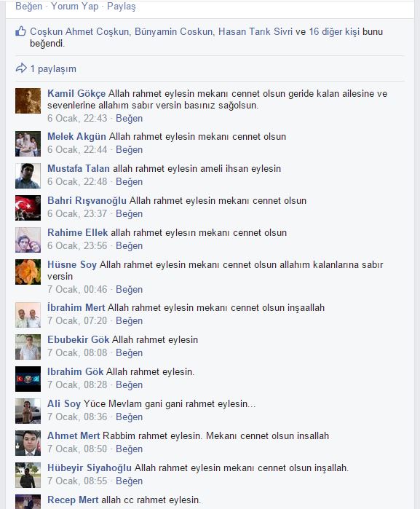Image resolution: width=420 pixels, height=509 pixels.
Task: Click the share arrow icon
Action: pos(21,68)
